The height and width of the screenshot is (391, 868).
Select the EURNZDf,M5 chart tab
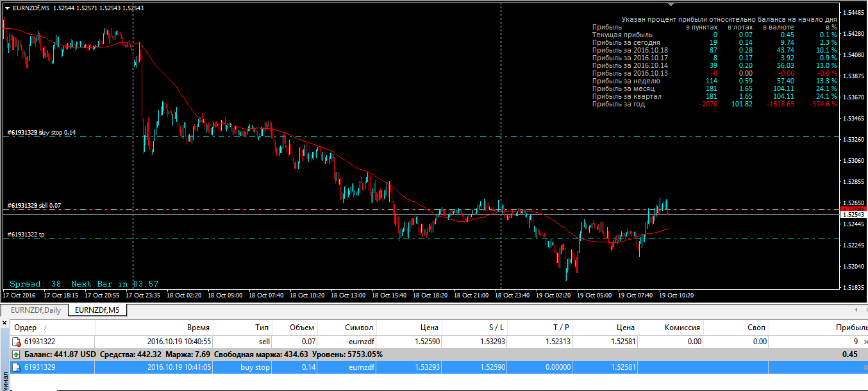point(97,310)
